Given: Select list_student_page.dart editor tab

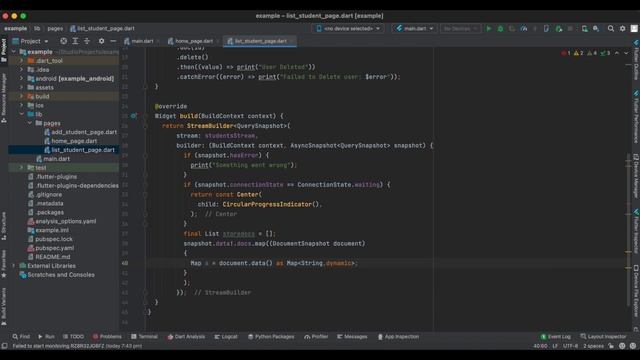Looking at the screenshot, I should (259, 41).
